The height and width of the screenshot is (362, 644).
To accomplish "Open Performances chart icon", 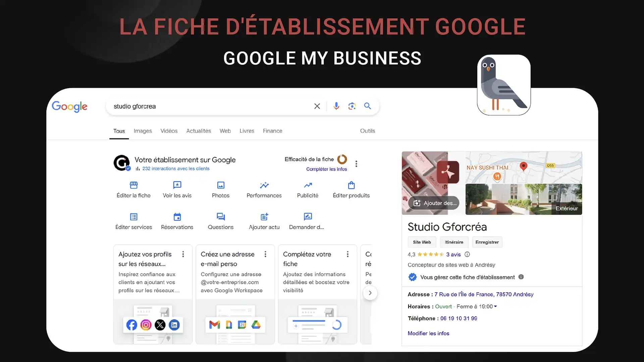I will click(x=264, y=185).
